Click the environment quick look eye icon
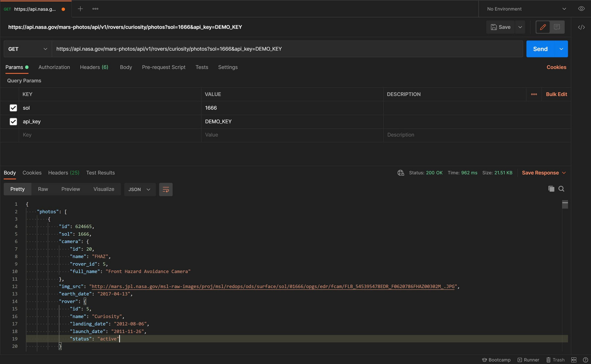 [581, 9]
